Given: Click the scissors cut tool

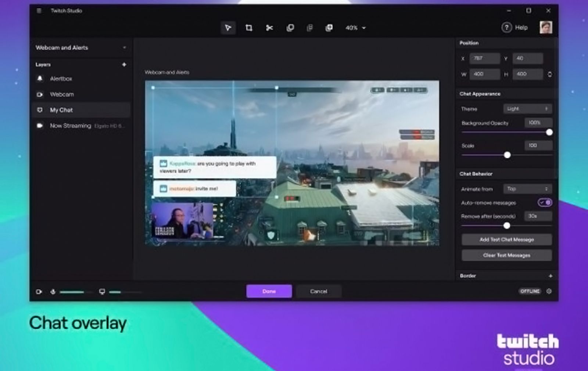Looking at the screenshot, I should tap(269, 28).
